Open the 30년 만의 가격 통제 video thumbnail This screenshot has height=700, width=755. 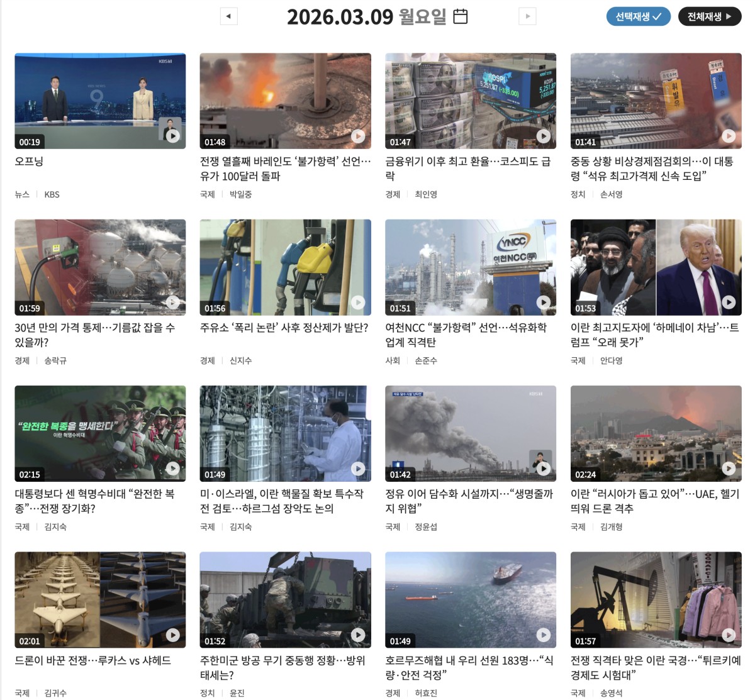(x=101, y=267)
